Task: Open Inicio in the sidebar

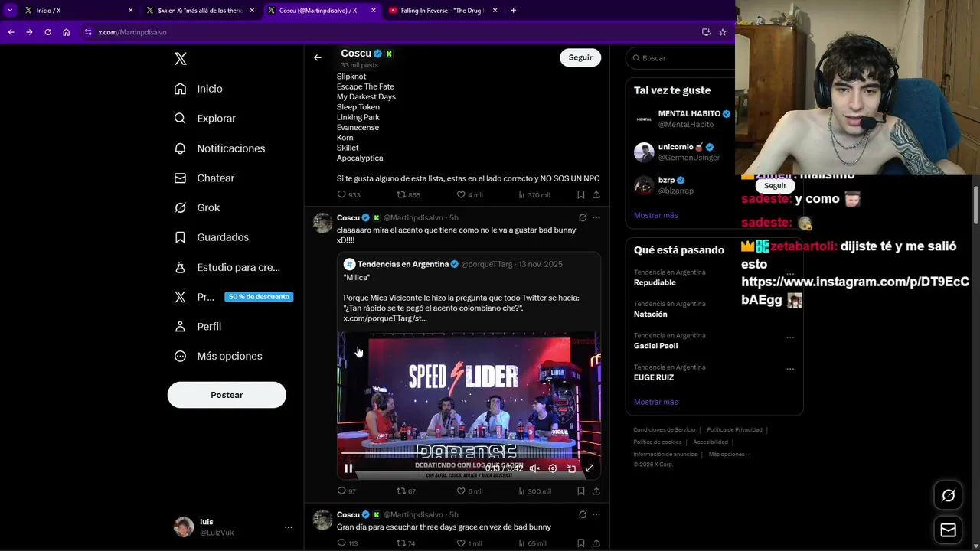Action: [198, 89]
